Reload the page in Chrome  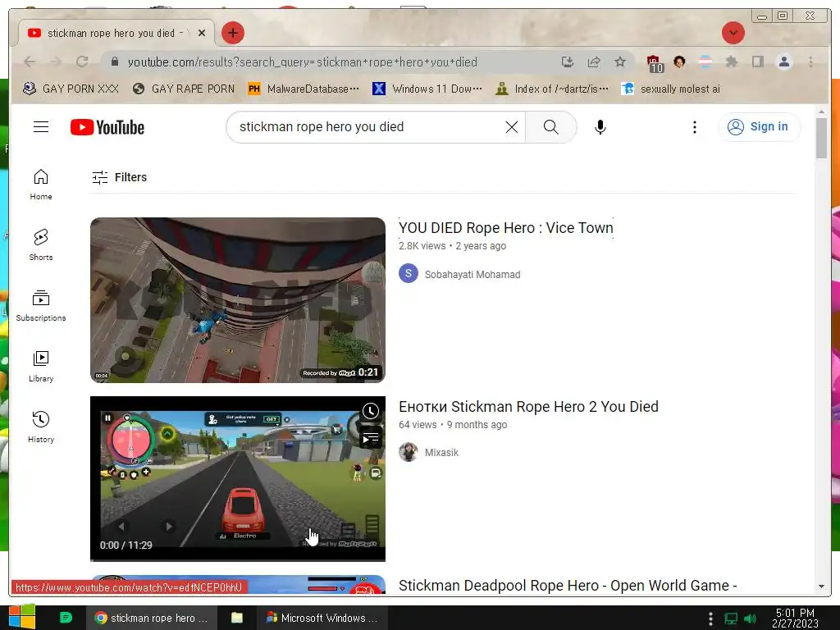click(82, 62)
